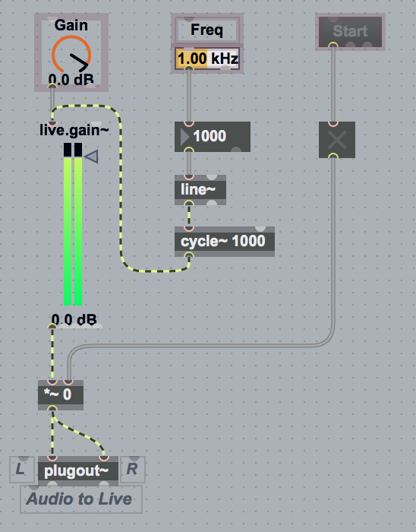Click the Gain title text
Screen dimensions: 416x532
(71, 25)
